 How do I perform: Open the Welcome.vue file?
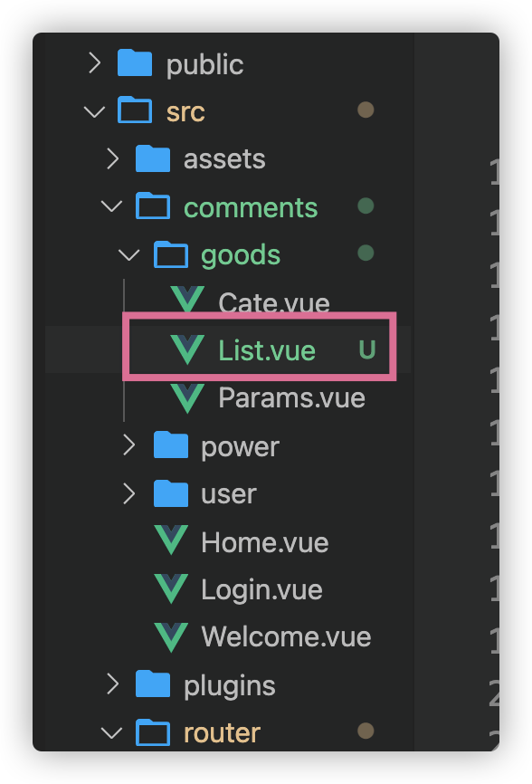pyautogui.click(x=286, y=637)
